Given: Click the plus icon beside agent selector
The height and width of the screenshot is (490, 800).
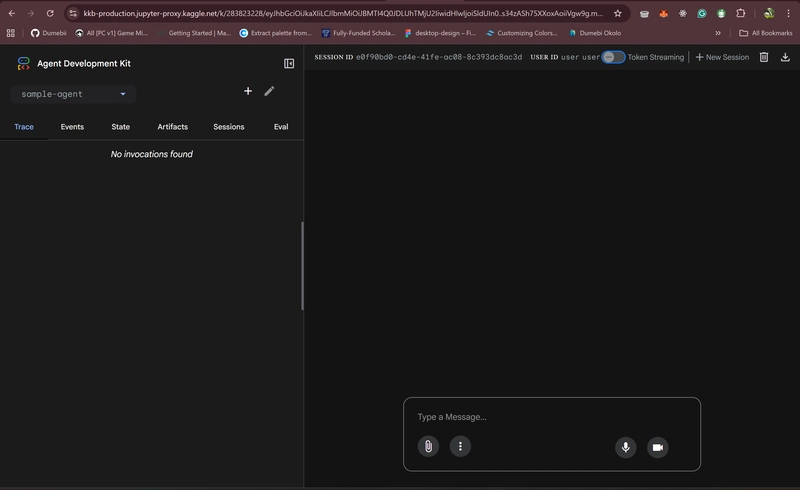Looking at the screenshot, I should 248,91.
